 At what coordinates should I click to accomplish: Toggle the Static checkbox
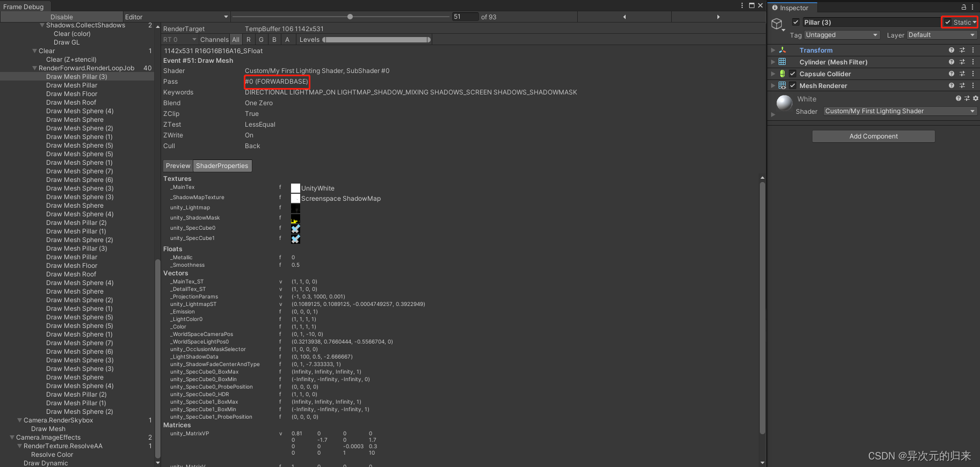click(948, 22)
